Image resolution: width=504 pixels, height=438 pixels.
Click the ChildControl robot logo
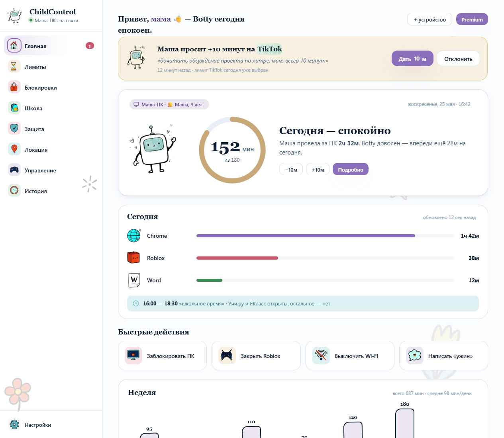(15, 16)
